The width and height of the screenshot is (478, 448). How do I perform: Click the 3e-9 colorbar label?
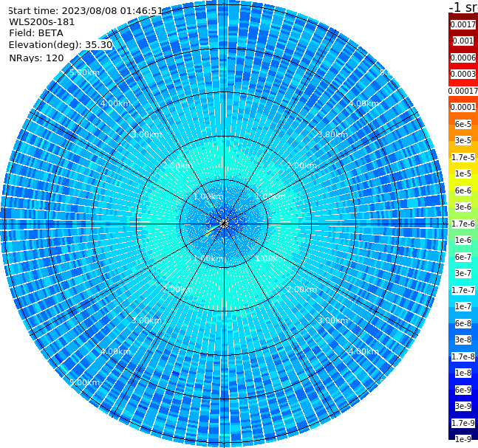[463, 406]
